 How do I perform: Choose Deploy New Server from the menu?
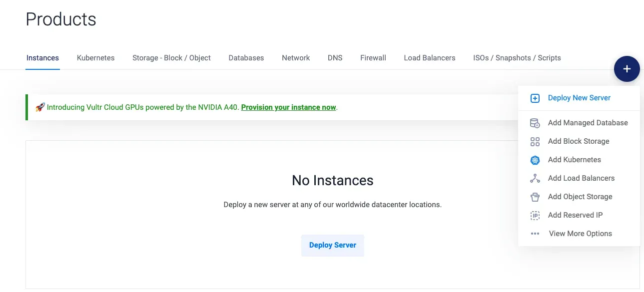(x=579, y=98)
